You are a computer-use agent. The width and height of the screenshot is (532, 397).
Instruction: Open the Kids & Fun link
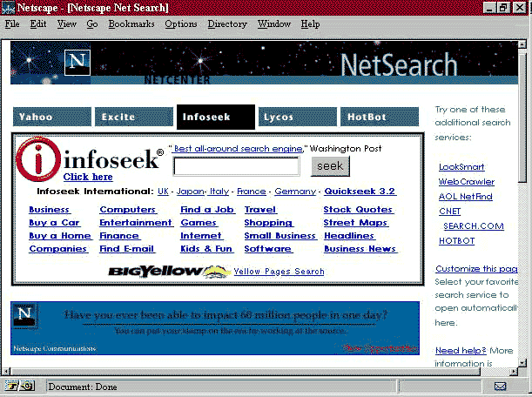point(206,249)
